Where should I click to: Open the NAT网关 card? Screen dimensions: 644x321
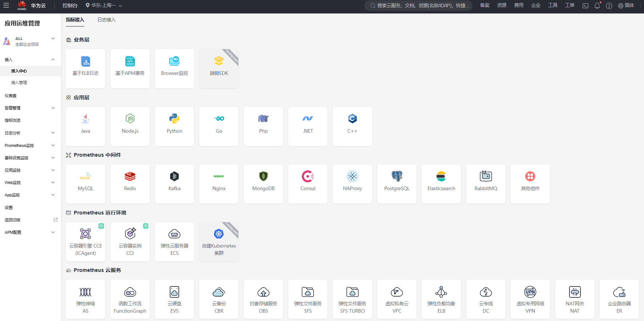(575, 299)
